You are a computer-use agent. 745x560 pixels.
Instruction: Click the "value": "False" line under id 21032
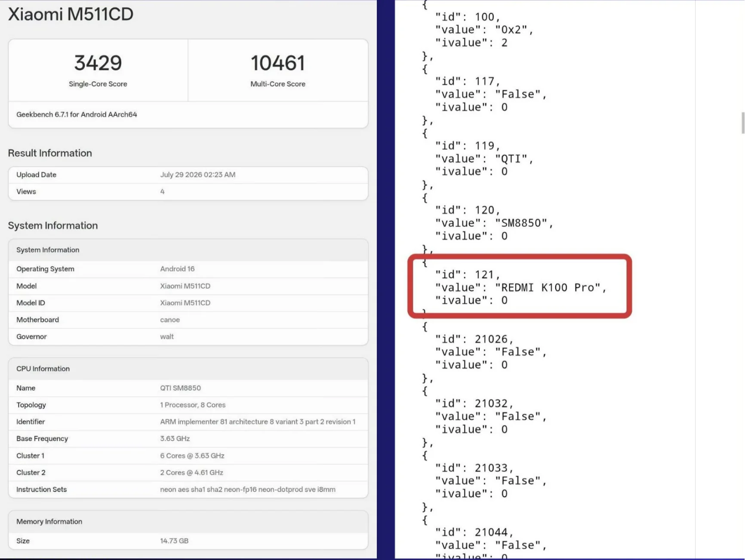point(491,416)
